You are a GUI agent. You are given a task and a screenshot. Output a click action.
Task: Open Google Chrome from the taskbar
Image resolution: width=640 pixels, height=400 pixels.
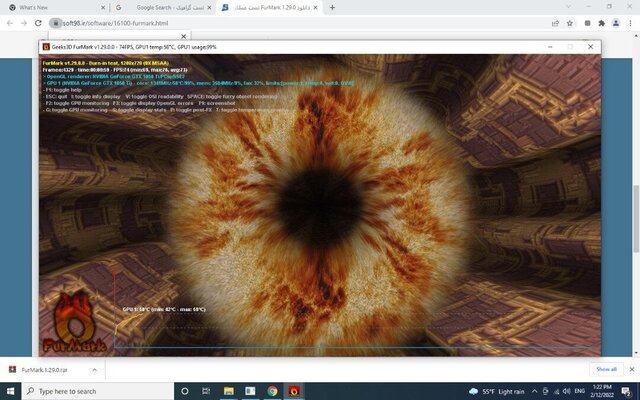point(272,391)
